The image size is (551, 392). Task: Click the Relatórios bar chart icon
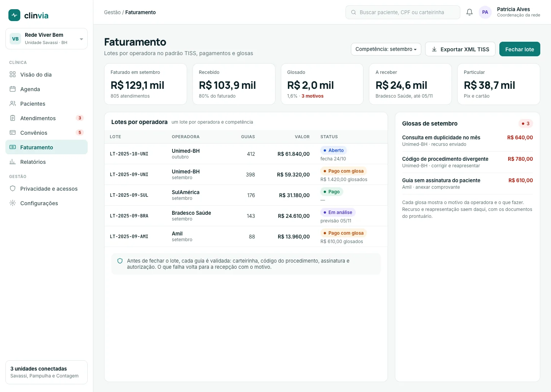(13, 162)
